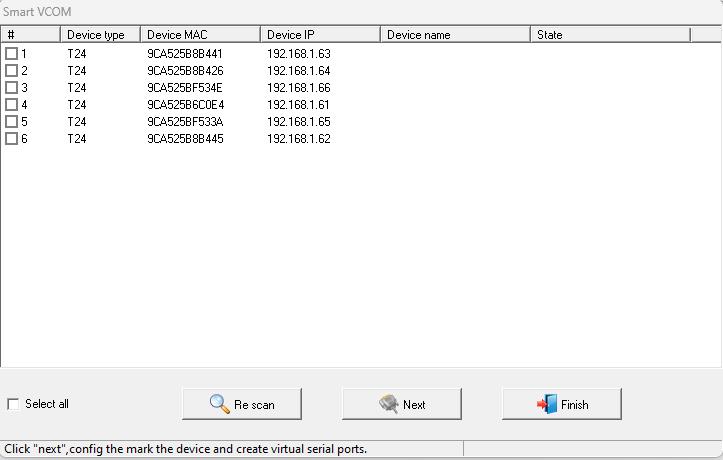
Task: Enable checkbox for device 3
Action: point(12,88)
